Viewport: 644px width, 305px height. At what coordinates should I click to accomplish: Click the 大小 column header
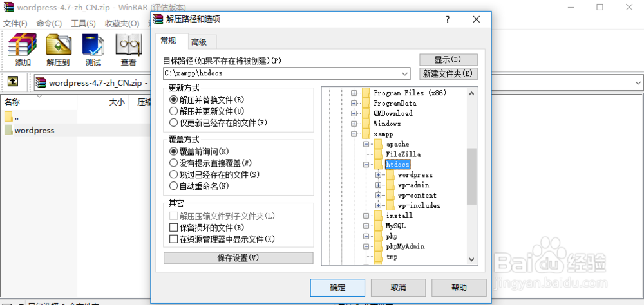click(x=102, y=102)
